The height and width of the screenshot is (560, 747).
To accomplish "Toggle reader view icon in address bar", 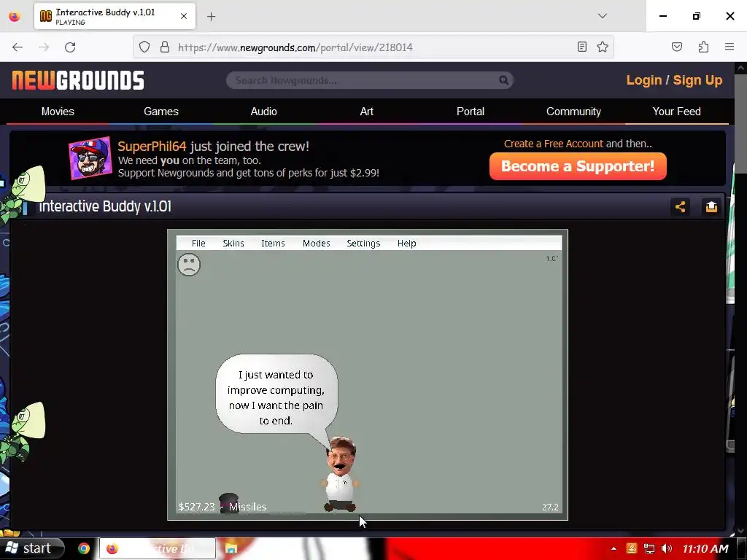I will 581,47.
